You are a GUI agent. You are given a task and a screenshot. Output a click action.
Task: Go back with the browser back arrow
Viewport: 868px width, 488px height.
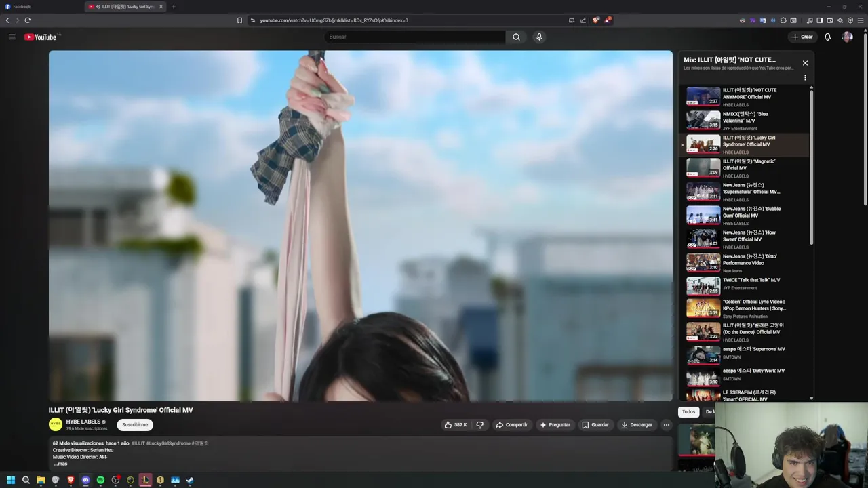(x=7, y=20)
